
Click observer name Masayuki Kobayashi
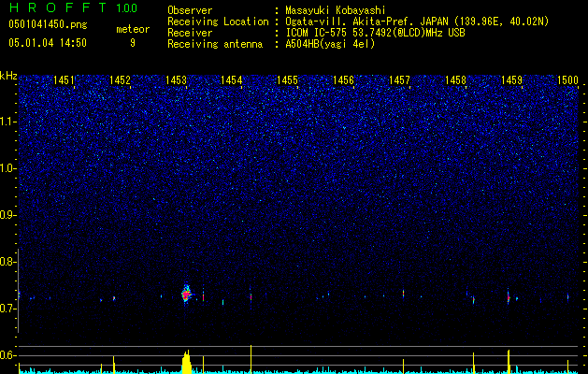[x=336, y=10]
